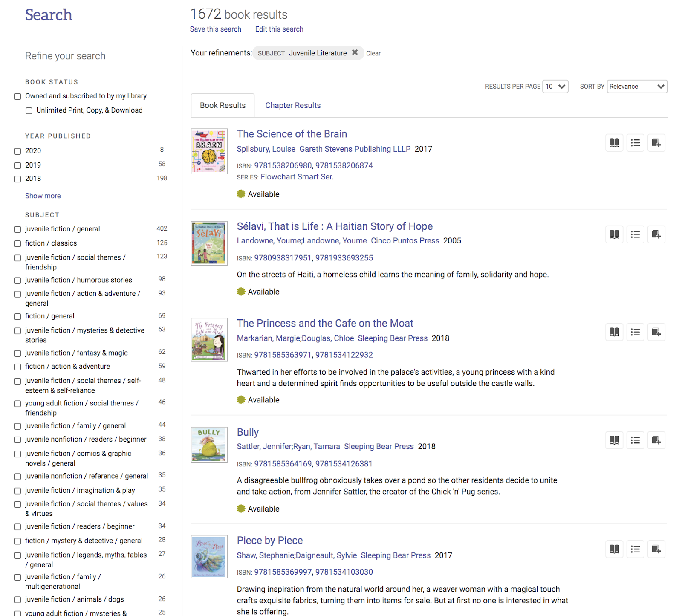Open the Bully book title
682x616 pixels.
[248, 432]
